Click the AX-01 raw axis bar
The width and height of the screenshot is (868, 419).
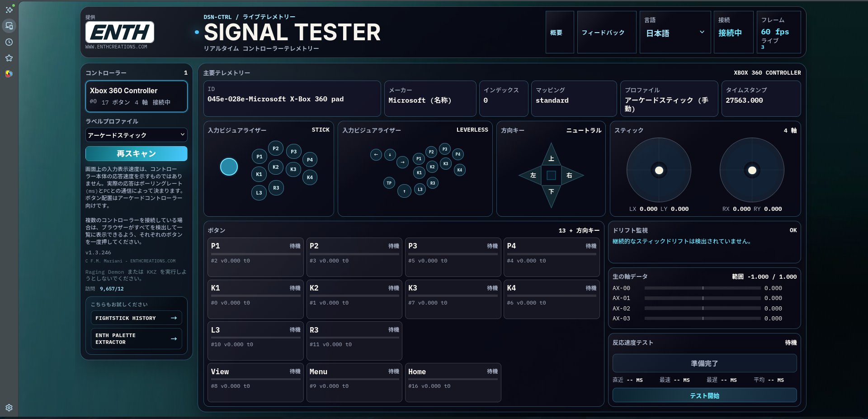point(703,298)
